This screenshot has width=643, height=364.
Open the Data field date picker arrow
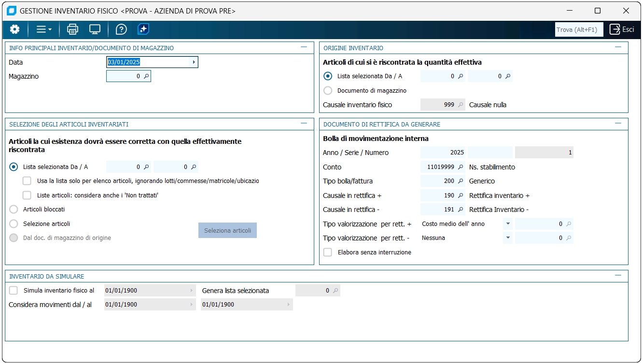point(194,62)
